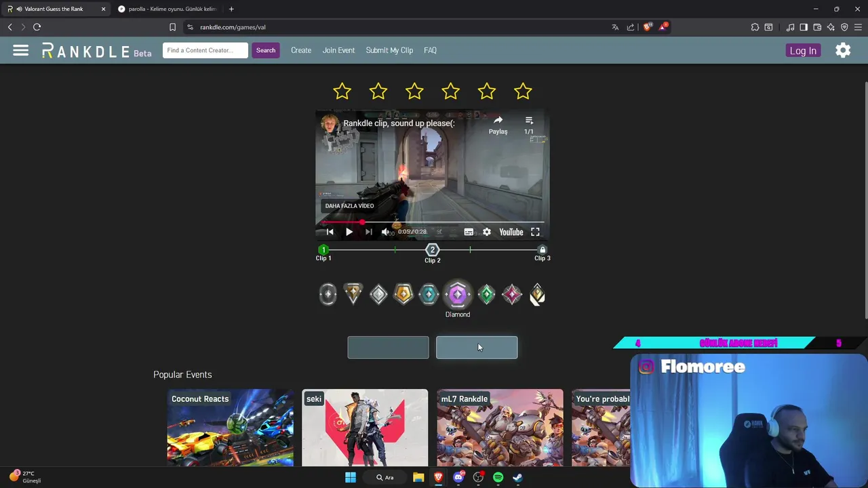Open Brave Rewards triangle icon
The height and width of the screenshot is (488, 868).
point(664,27)
